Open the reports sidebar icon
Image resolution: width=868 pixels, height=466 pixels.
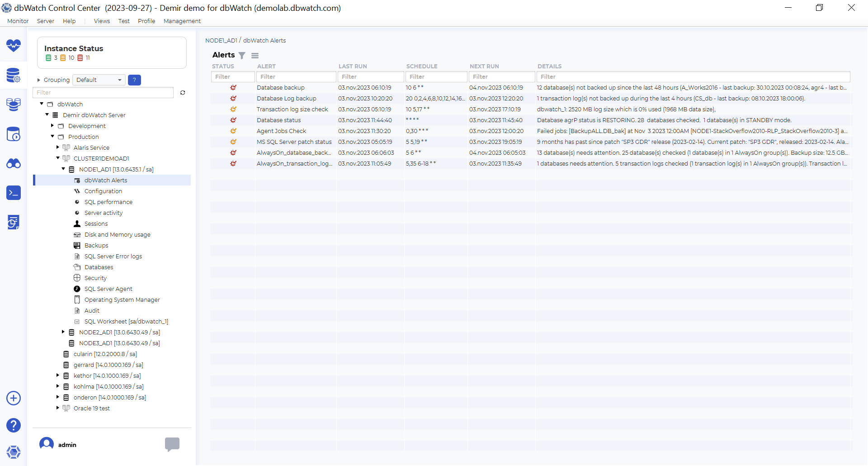point(14,222)
